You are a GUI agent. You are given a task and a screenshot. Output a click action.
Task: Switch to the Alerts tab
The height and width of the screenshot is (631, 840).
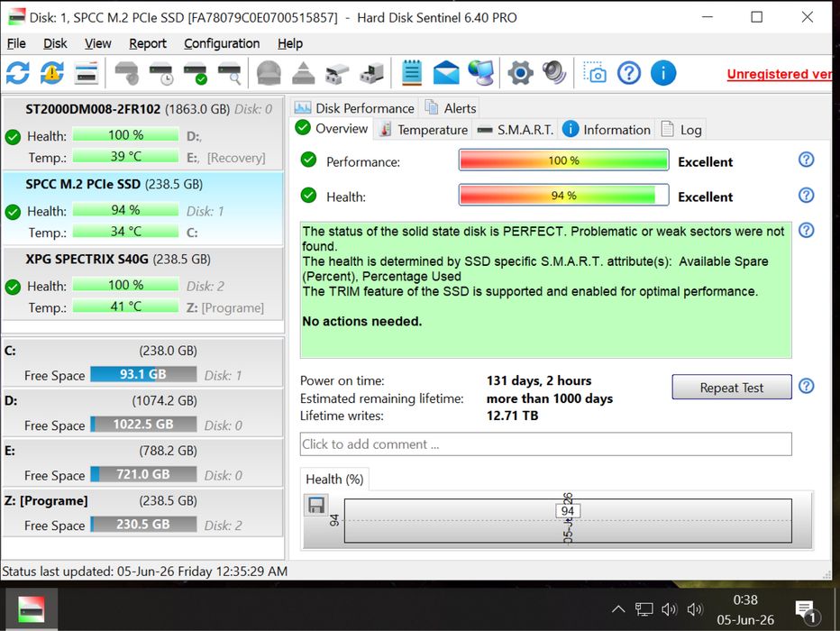tap(450, 108)
